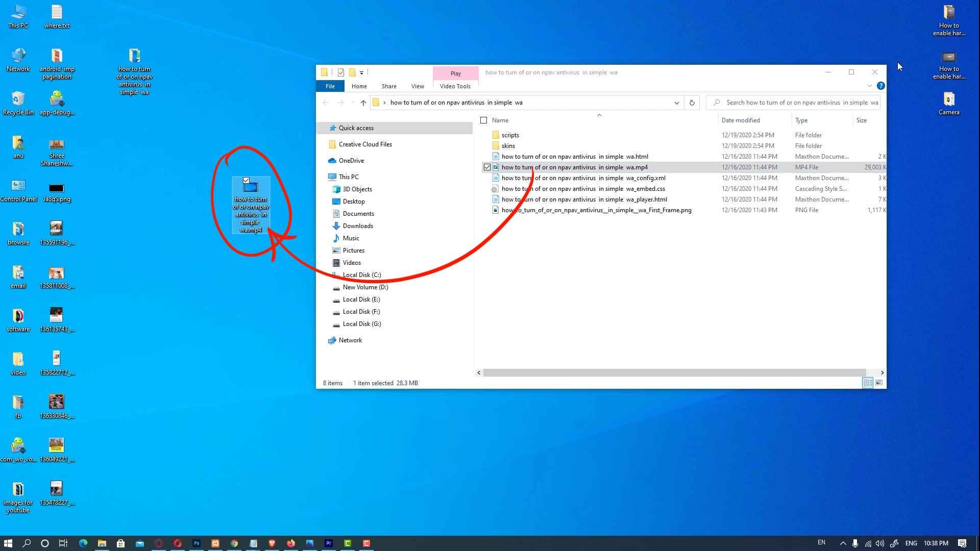The width and height of the screenshot is (980, 551).
Task: Select the mp4 file on the desktop
Action: (251, 206)
